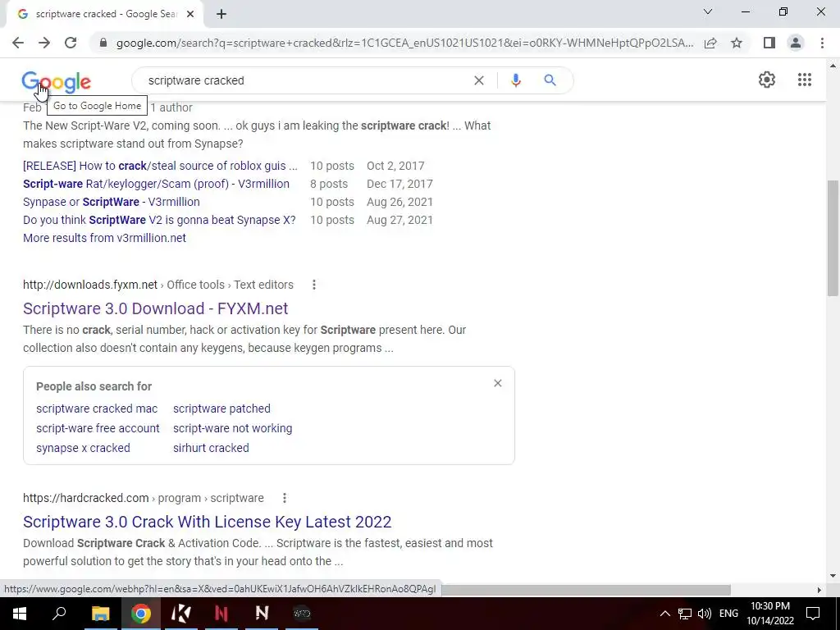
Task: Open clock and date 10:30 PM
Action: coord(769,614)
